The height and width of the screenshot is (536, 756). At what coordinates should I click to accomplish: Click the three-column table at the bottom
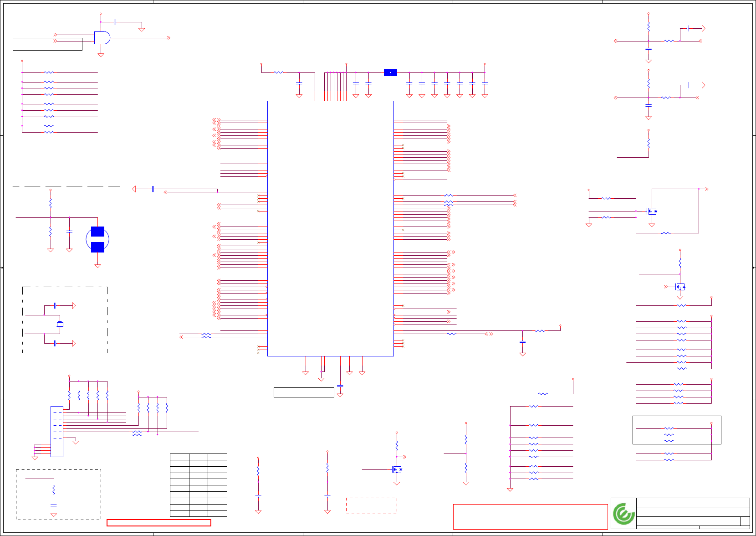pyautogui.click(x=199, y=485)
